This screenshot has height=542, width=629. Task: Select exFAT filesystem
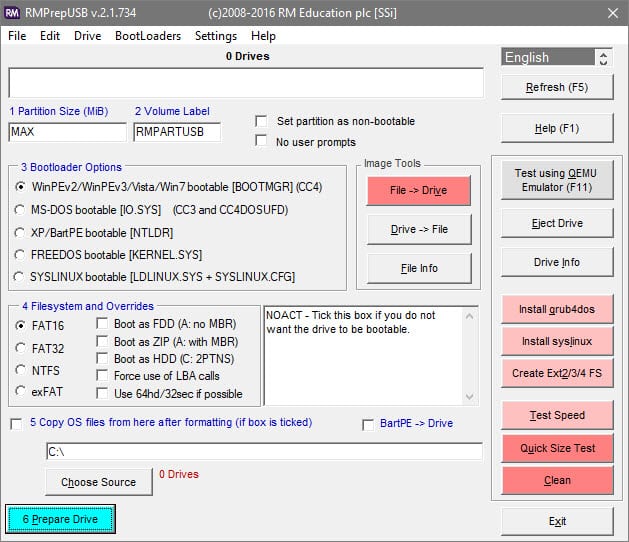pyautogui.click(x=20, y=391)
